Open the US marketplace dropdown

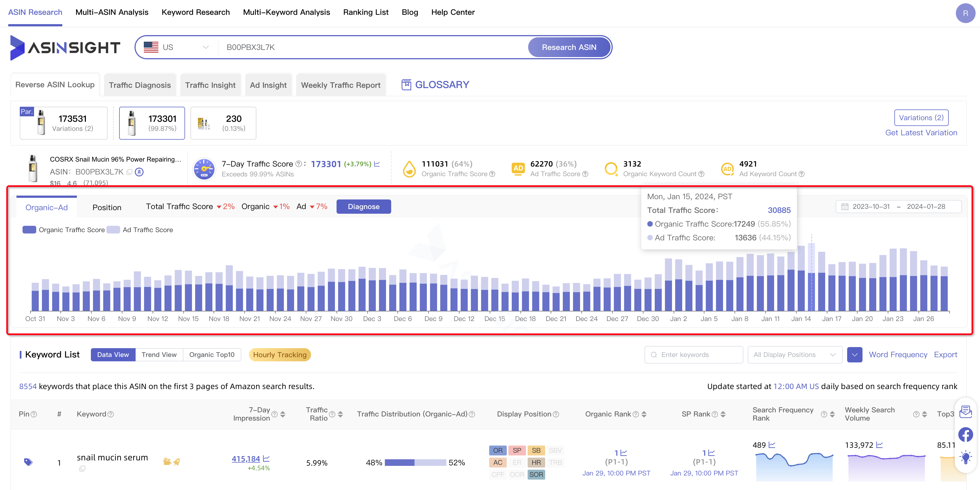click(x=176, y=47)
